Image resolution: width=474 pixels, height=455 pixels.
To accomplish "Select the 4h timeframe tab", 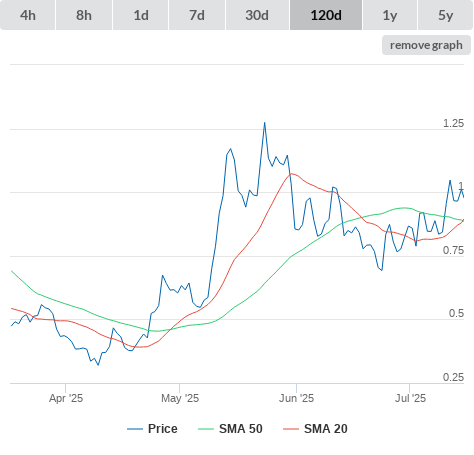I will pyautogui.click(x=28, y=15).
